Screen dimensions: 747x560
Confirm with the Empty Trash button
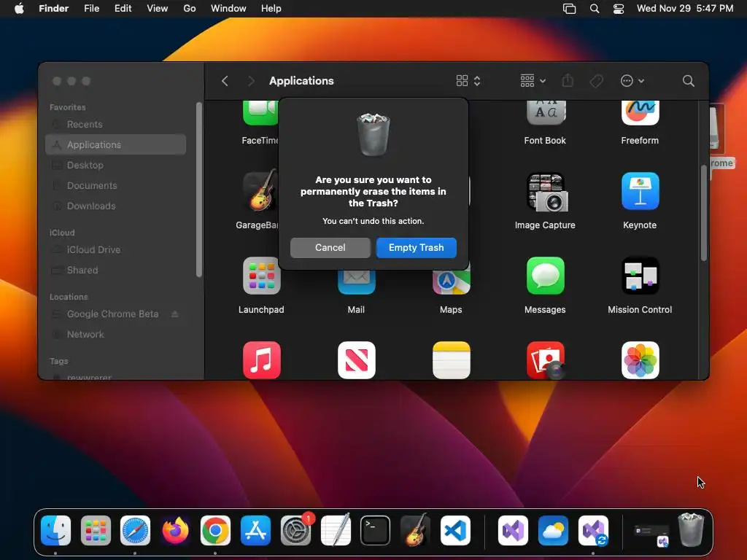(x=416, y=248)
